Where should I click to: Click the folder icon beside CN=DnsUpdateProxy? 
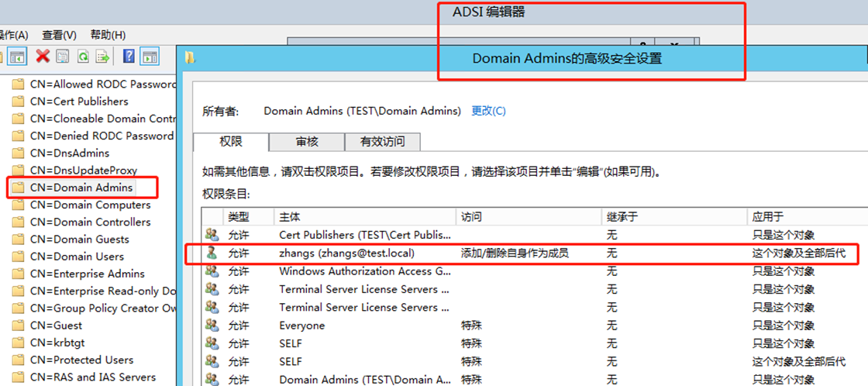click(19, 170)
